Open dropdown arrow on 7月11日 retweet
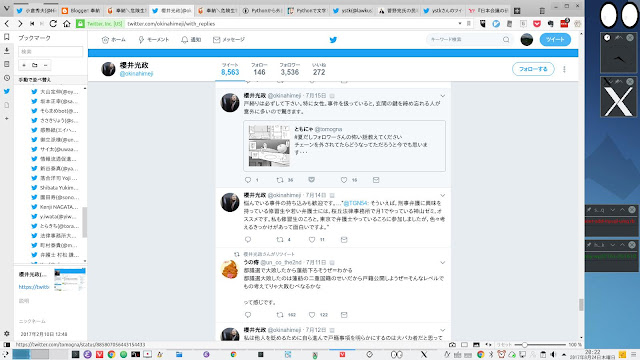 [442, 262]
